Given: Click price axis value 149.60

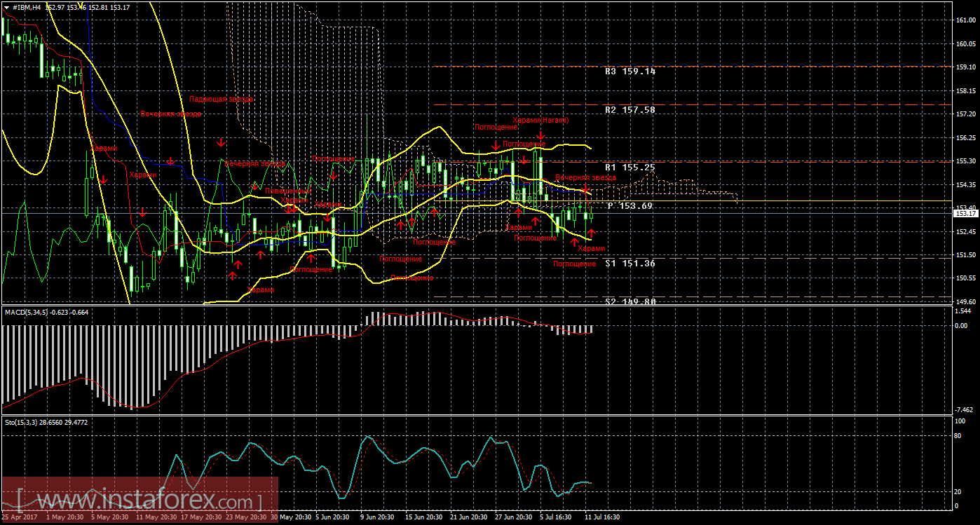Looking at the screenshot, I should click(x=966, y=302).
